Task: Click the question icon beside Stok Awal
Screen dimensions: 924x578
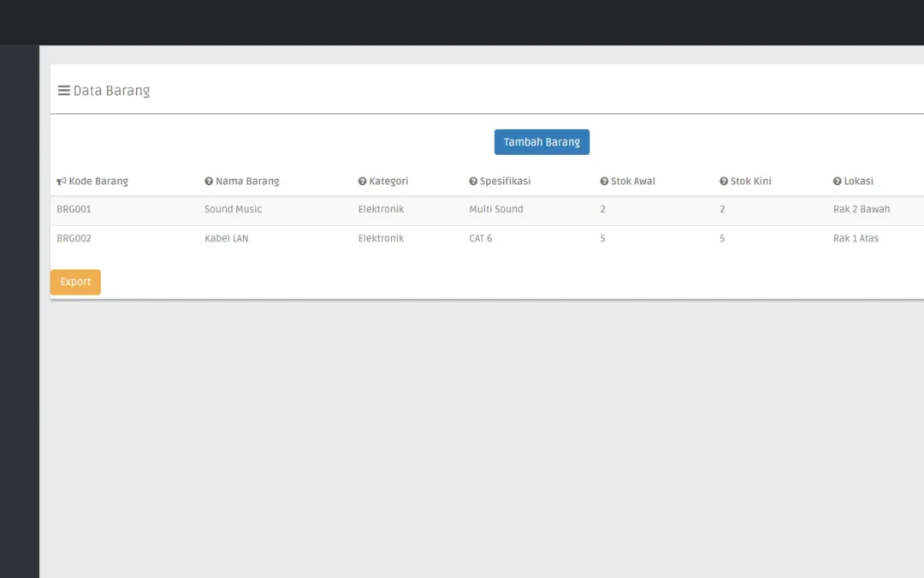Action: pos(604,182)
